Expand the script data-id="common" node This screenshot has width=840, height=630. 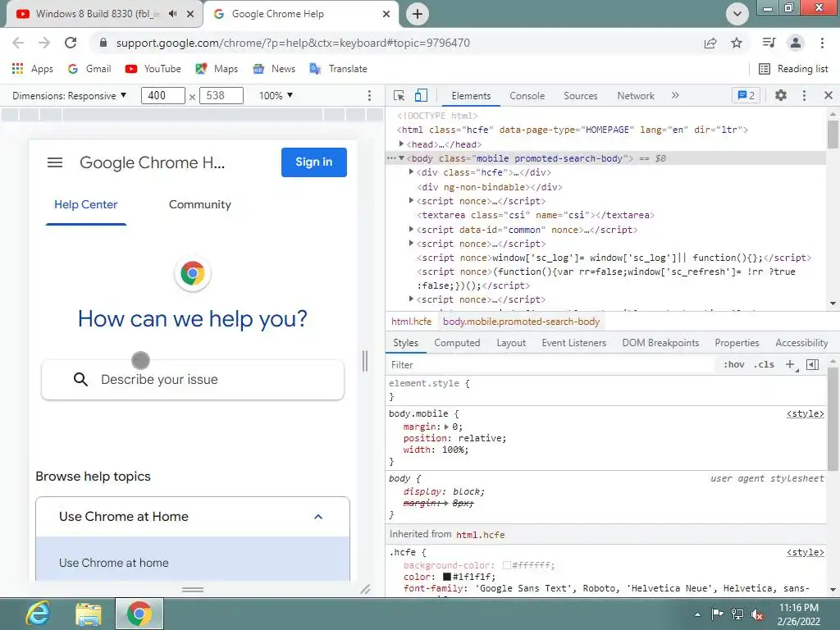411,230
